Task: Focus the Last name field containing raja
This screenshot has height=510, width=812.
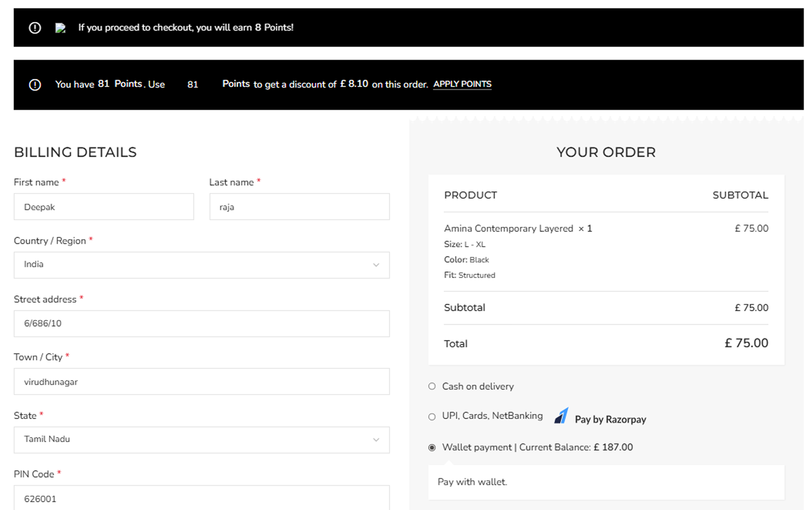Action: [299, 207]
